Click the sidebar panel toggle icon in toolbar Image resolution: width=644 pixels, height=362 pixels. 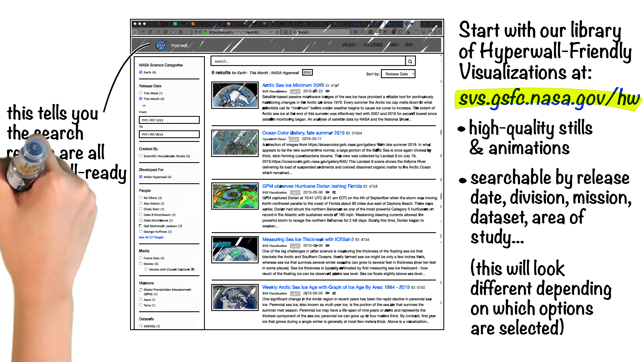pos(386,32)
